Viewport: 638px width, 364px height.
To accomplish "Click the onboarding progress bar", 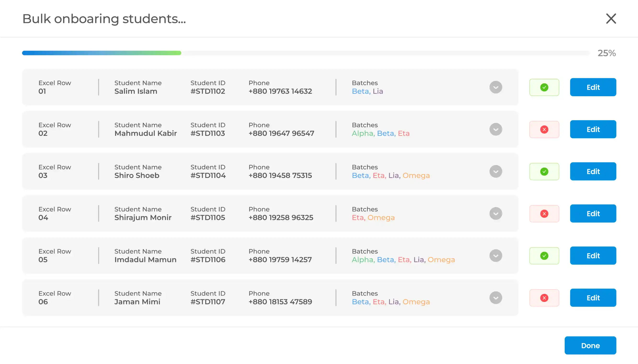I will coord(305,53).
